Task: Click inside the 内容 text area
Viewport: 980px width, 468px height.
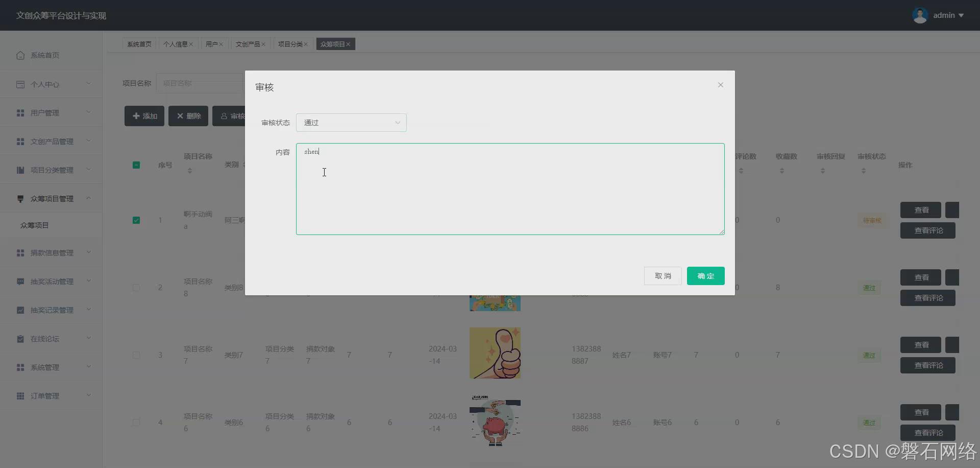Action: tap(510, 189)
